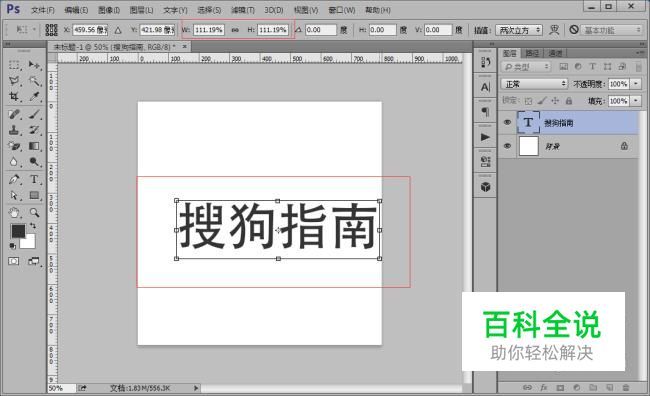Click the background color swatch
Viewport: 650px width, 396px height.
tap(28, 242)
